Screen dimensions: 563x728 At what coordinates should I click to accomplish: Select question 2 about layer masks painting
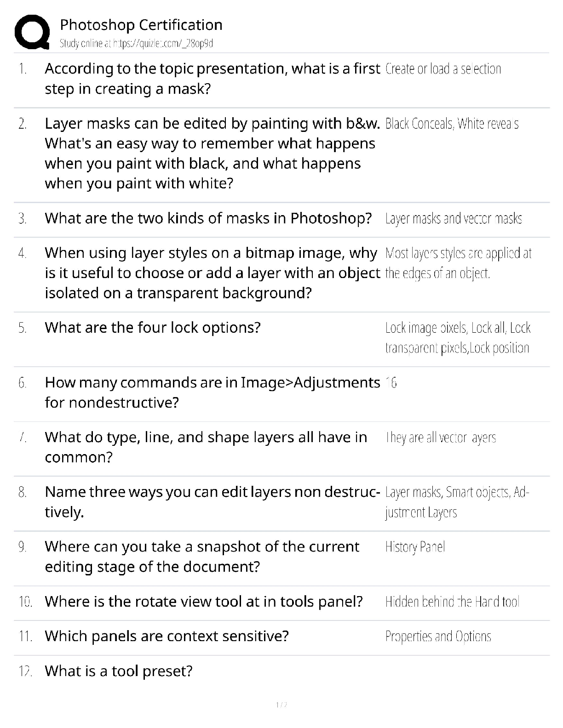click(x=212, y=153)
